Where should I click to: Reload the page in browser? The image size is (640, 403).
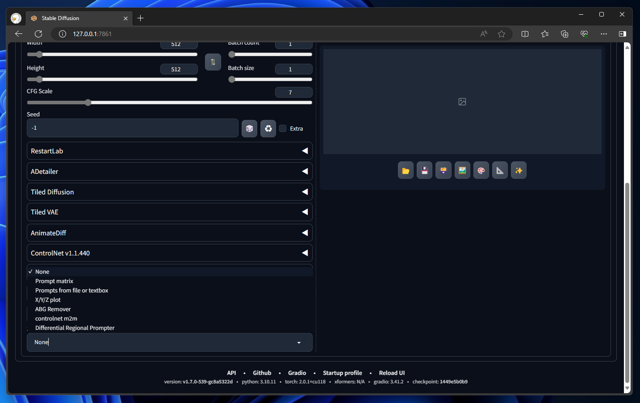pyautogui.click(x=38, y=34)
